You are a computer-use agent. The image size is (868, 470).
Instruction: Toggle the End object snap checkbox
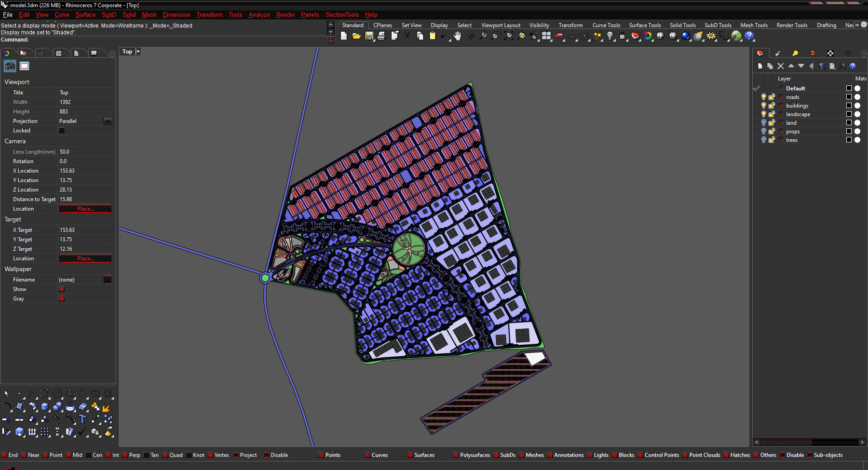pos(4,455)
